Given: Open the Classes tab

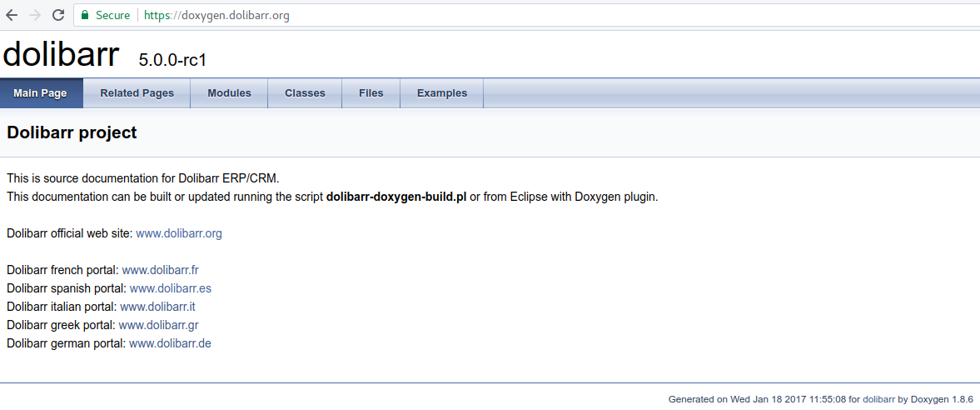Looking at the screenshot, I should click(x=305, y=93).
